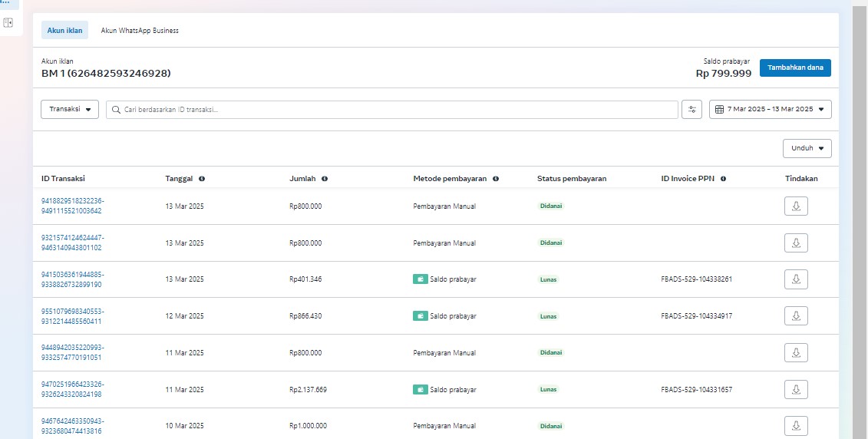
Task: Click info icon next to Jumlah header
Action: (325, 179)
